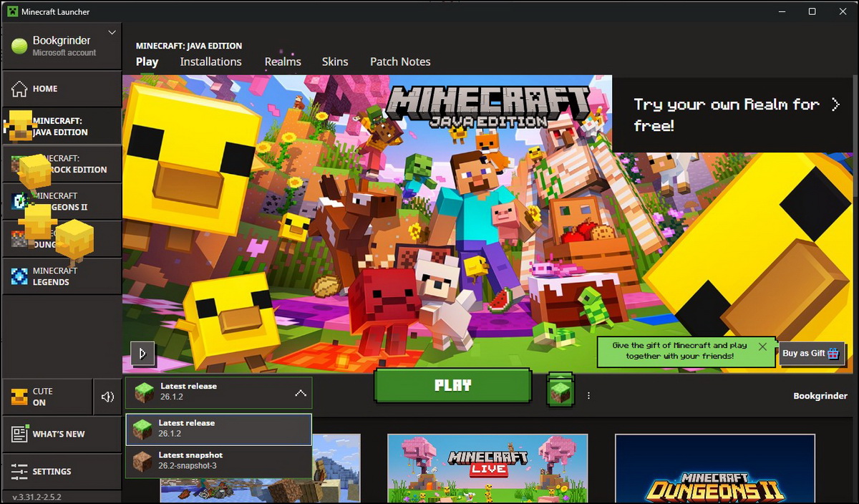
Task: Select Minecraft: Java Edition in sidebar
Action: pos(62,127)
